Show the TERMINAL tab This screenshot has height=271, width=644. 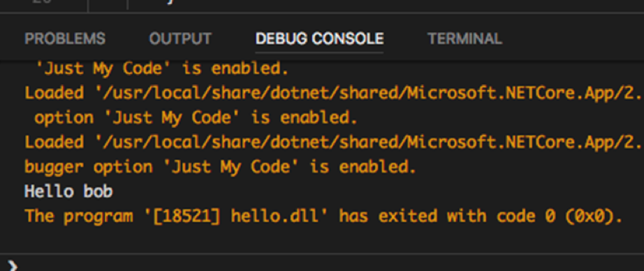point(464,38)
